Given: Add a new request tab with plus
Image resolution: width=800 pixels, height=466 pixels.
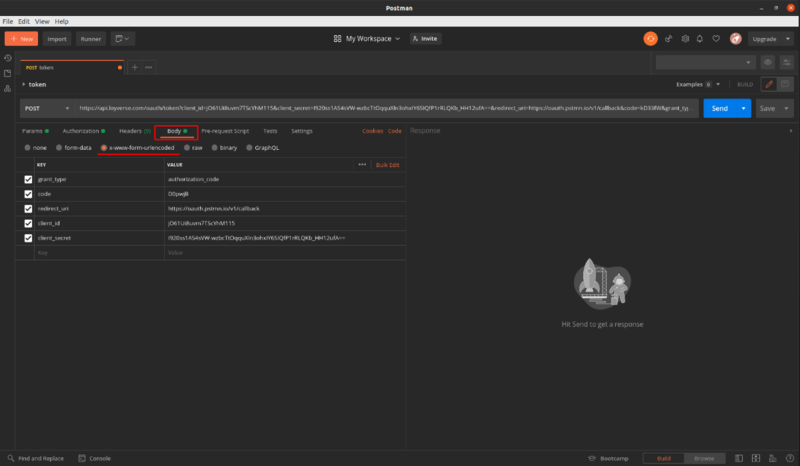Looking at the screenshot, I should [x=135, y=67].
